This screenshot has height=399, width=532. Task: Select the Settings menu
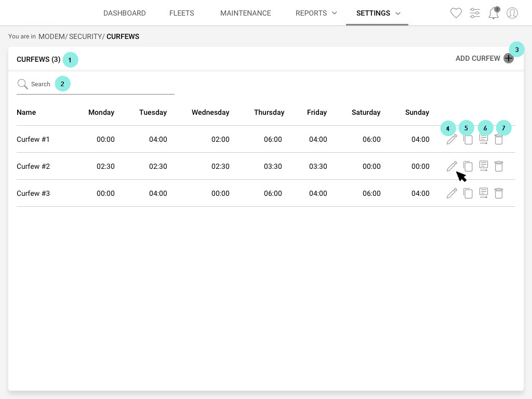(373, 13)
